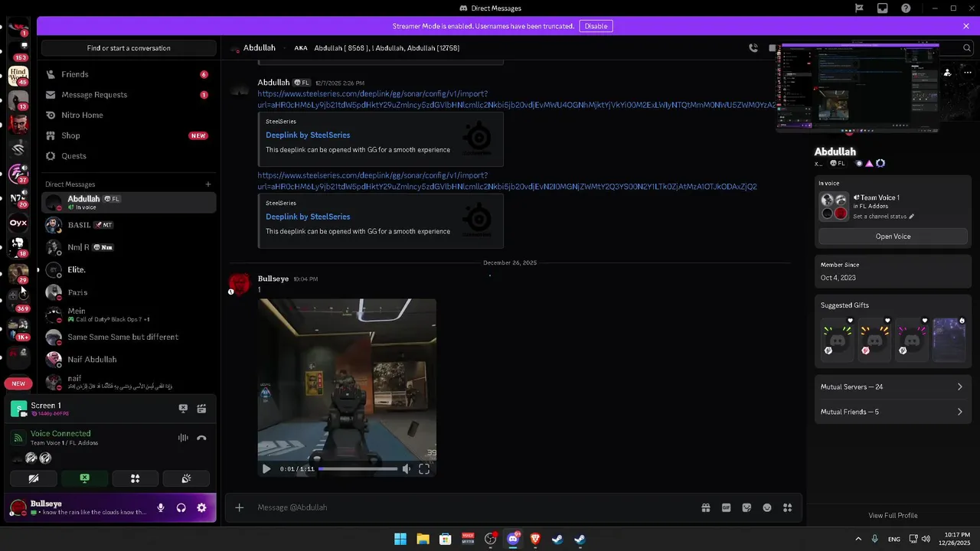Open File Explorer from taskbar
Viewport: 980px width, 551px height.
point(423,540)
